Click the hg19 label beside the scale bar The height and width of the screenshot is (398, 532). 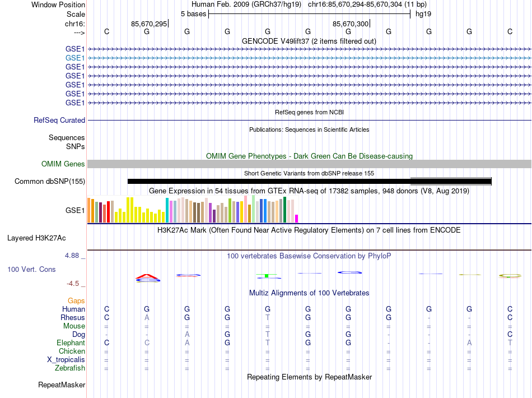(423, 14)
